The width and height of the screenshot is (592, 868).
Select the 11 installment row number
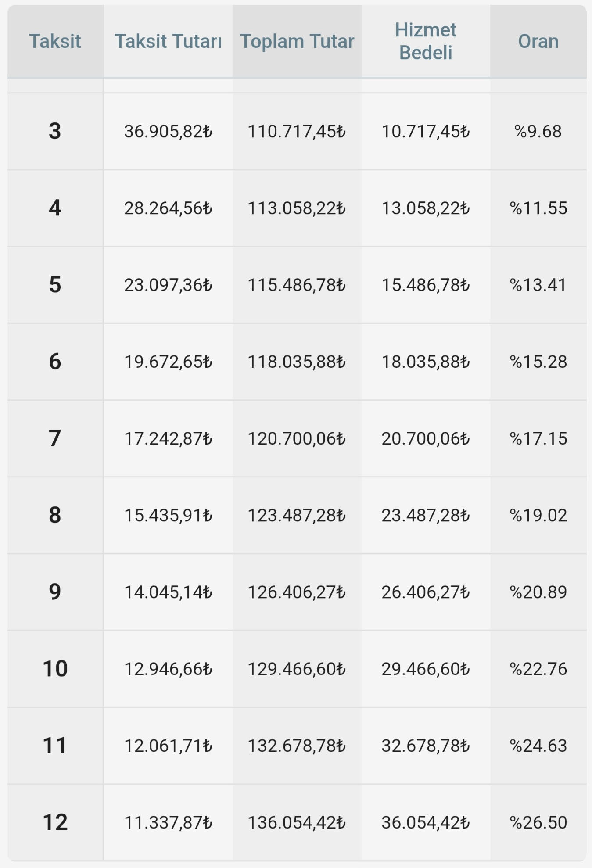click(55, 746)
